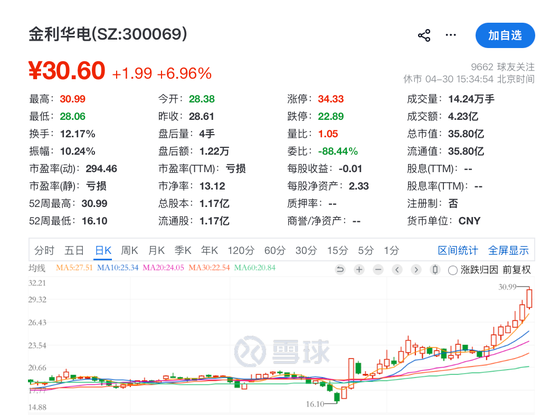Click the 跌停 value 22.89

pos(331,116)
